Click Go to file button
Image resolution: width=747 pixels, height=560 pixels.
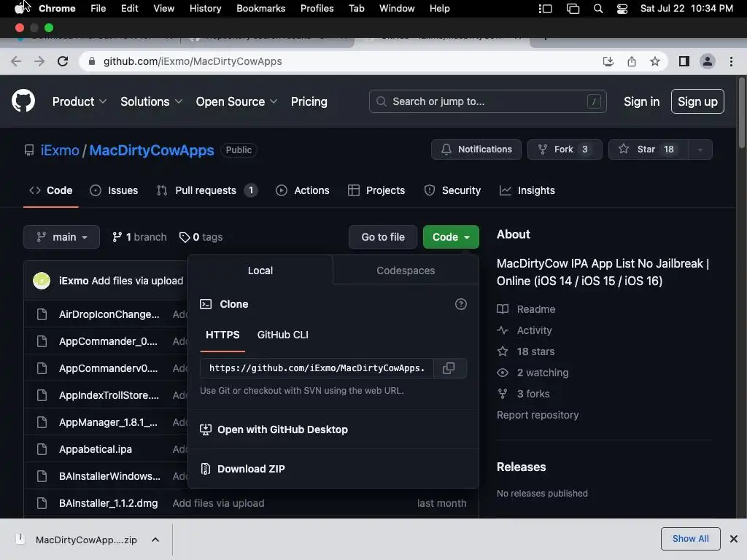coord(382,237)
